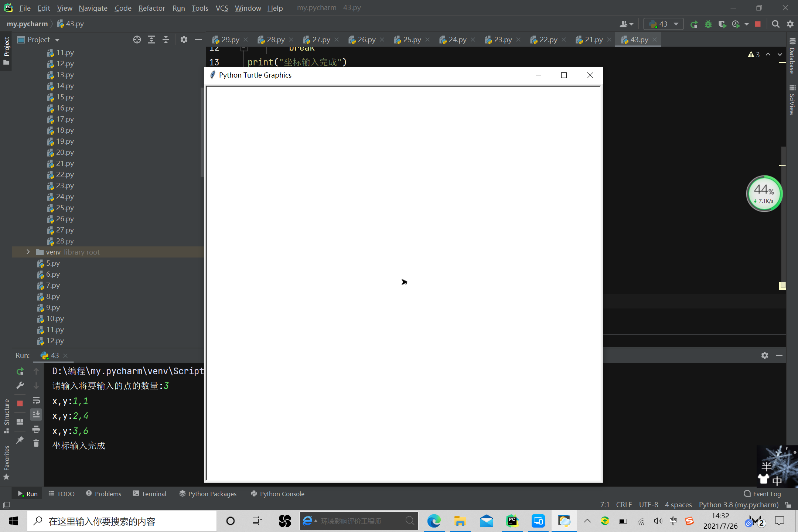The height and width of the screenshot is (532, 798).
Task: Open the File menu
Action: pyautogui.click(x=25, y=8)
